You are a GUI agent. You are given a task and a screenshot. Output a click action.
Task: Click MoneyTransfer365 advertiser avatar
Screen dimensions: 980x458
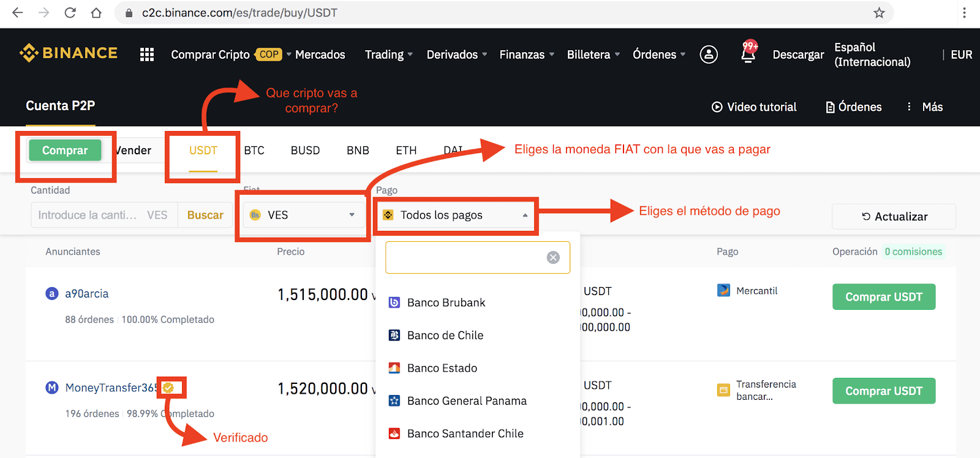point(52,388)
